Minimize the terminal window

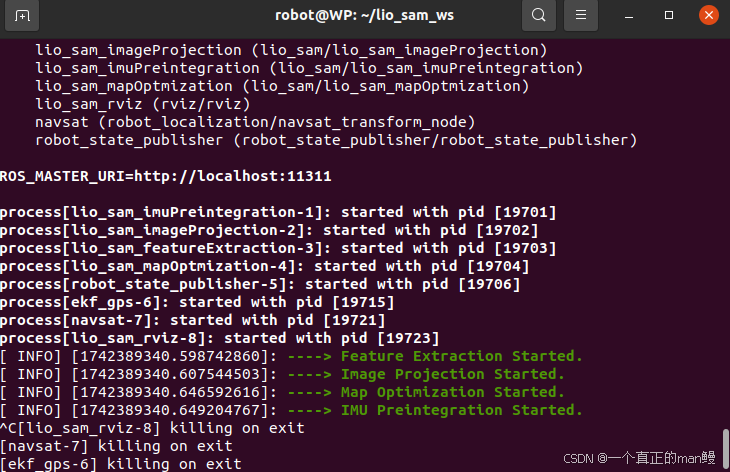click(x=629, y=15)
